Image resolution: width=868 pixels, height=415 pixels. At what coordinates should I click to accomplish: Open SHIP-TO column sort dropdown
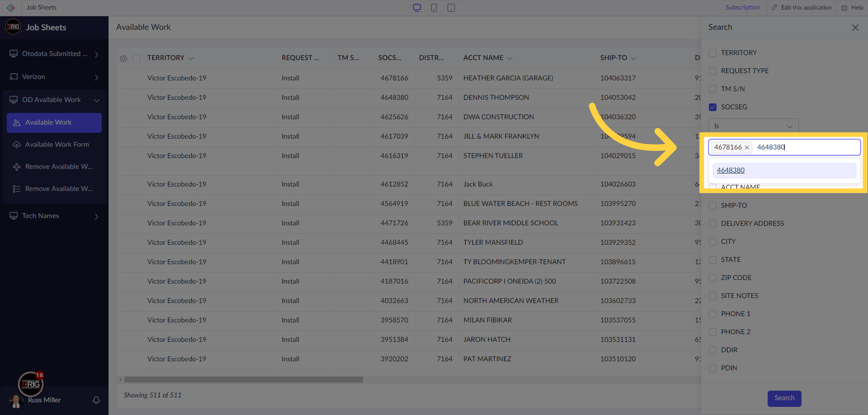click(633, 59)
